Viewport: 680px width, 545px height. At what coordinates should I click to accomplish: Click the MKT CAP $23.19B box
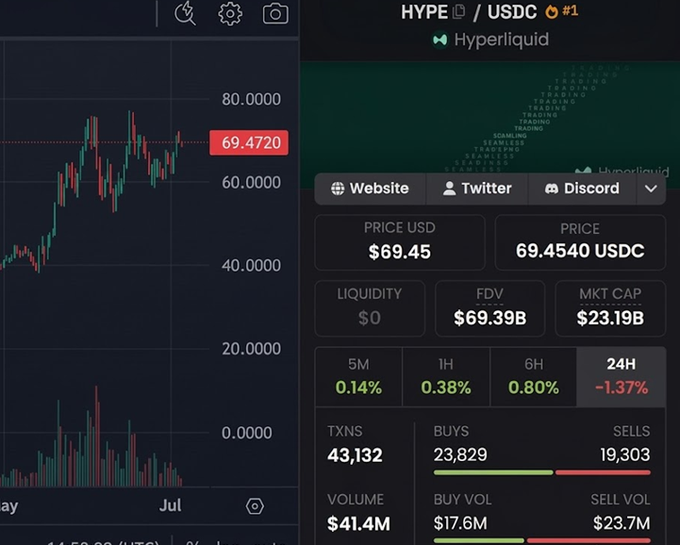click(610, 308)
